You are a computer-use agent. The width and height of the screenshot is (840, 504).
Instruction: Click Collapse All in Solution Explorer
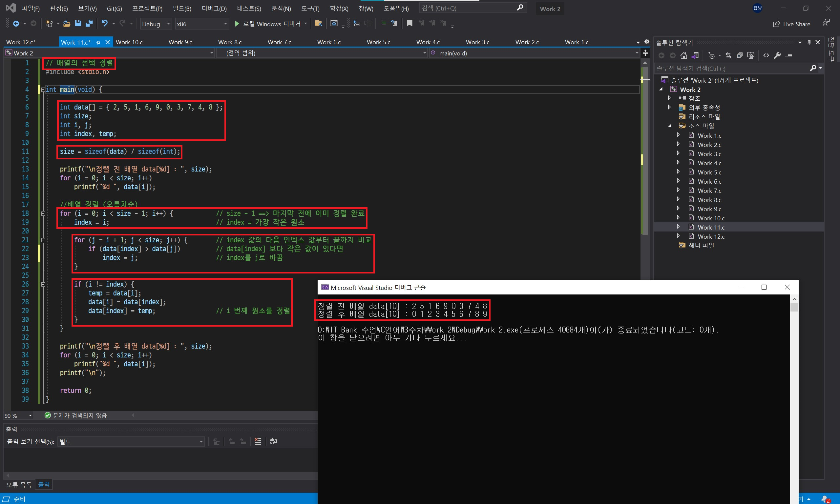tap(739, 55)
